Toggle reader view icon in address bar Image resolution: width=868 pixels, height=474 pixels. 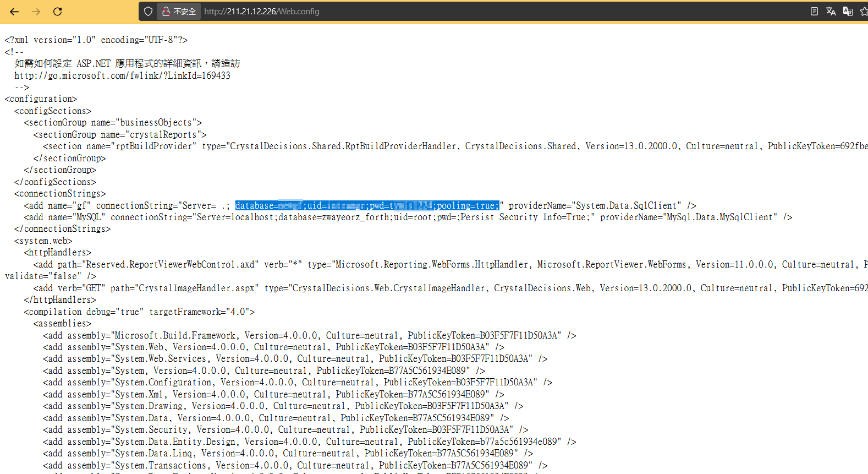click(814, 11)
